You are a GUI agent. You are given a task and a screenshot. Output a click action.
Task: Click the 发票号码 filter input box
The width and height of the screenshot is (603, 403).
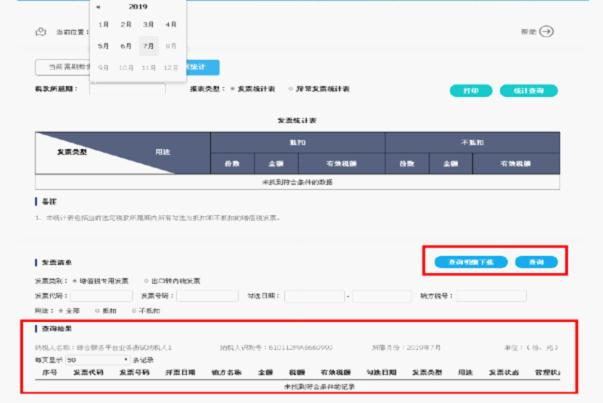click(x=208, y=296)
